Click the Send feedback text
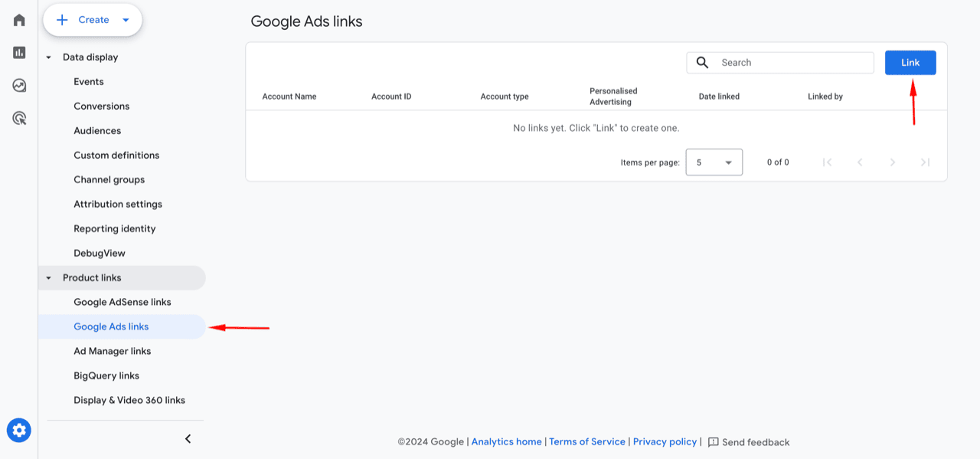 click(756, 442)
